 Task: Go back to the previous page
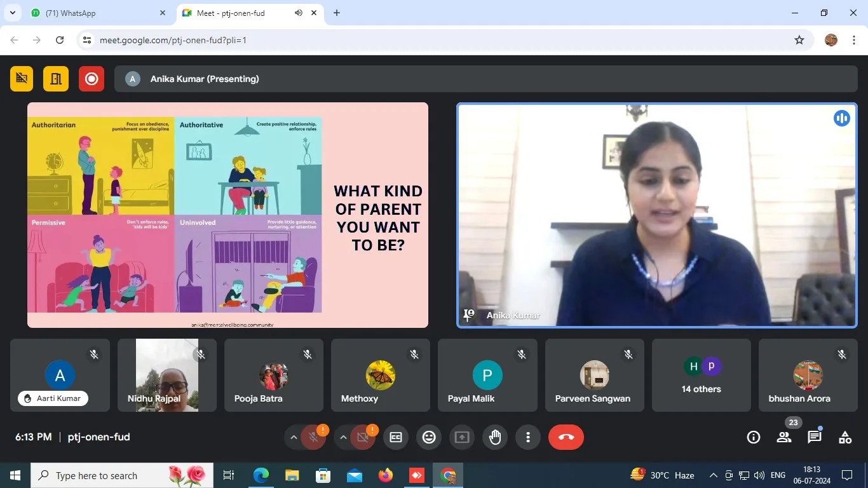coord(14,40)
